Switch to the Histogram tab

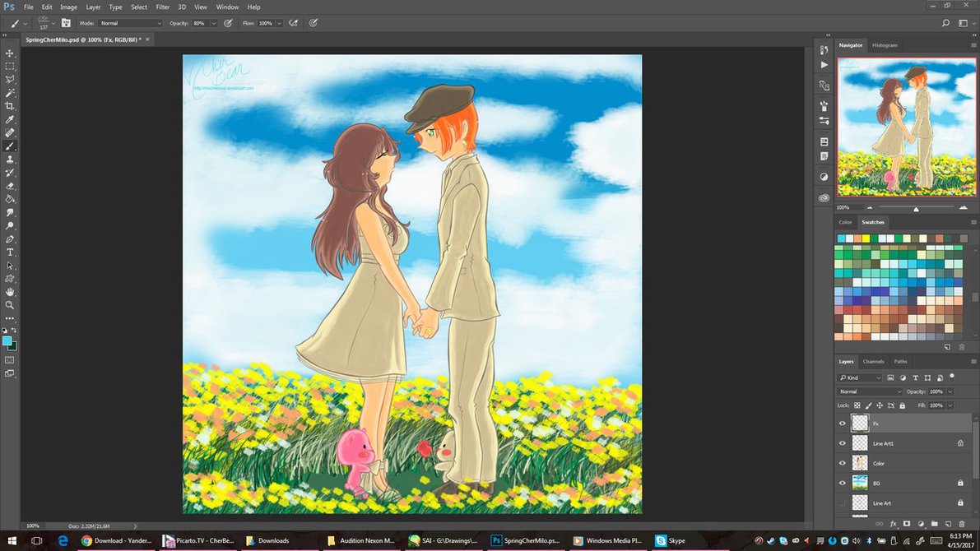[x=885, y=45]
